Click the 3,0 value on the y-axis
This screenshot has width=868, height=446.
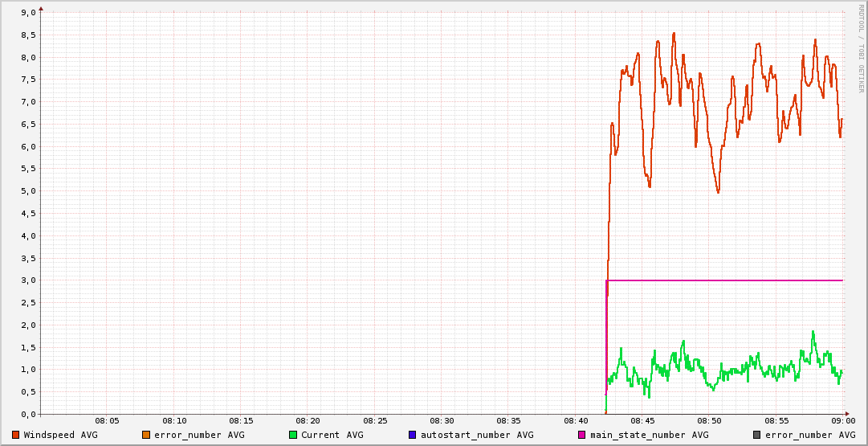coord(27,280)
